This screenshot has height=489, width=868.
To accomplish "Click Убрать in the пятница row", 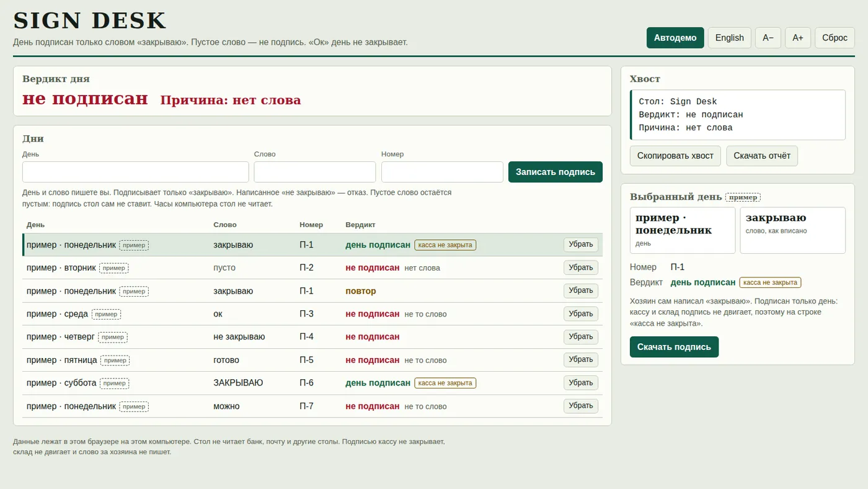I will pos(581,360).
